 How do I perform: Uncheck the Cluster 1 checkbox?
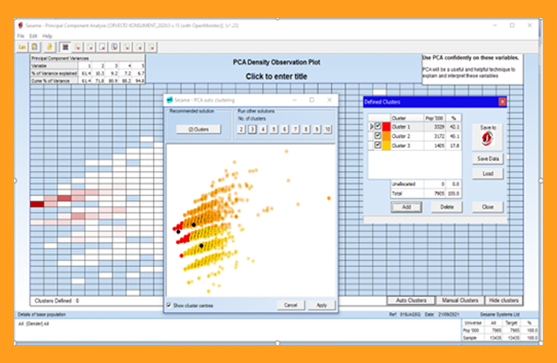(x=378, y=126)
